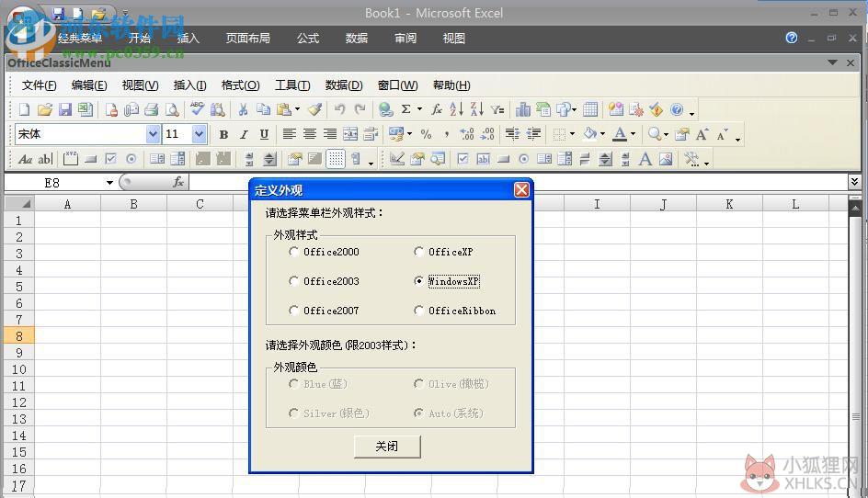Increase font size with larger A
Viewport: 868px width, 498px height.
tap(702, 134)
